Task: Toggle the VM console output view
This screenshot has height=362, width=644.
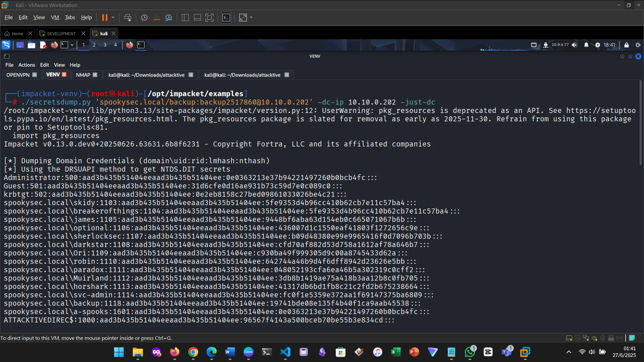Action: (226, 17)
